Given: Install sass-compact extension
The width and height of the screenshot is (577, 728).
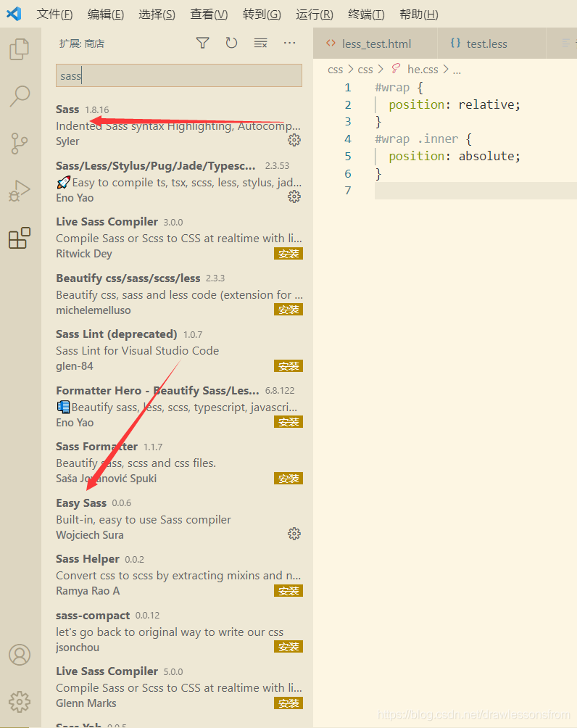Looking at the screenshot, I should point(288,647).
